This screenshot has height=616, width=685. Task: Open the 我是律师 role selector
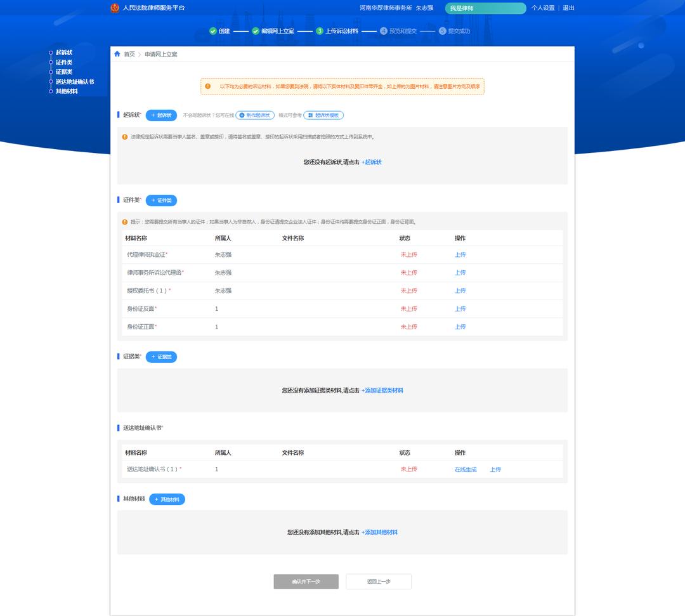485,8
